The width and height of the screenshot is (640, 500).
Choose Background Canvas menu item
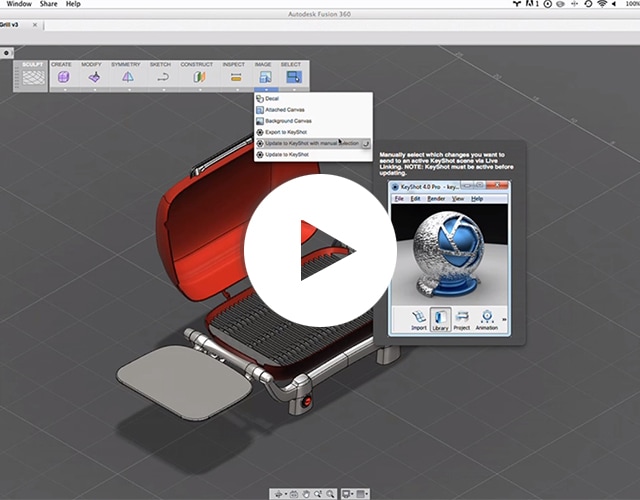click(313, 121)
